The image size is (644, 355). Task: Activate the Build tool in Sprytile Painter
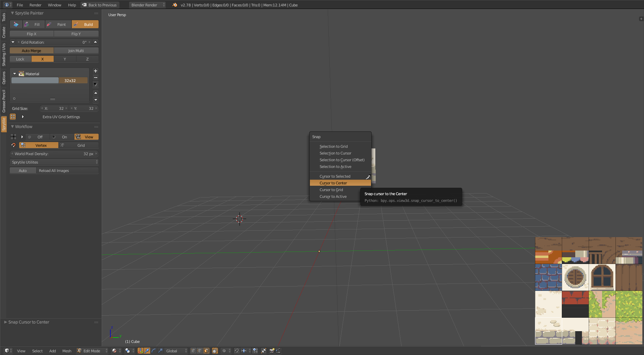tap(85, 25)
